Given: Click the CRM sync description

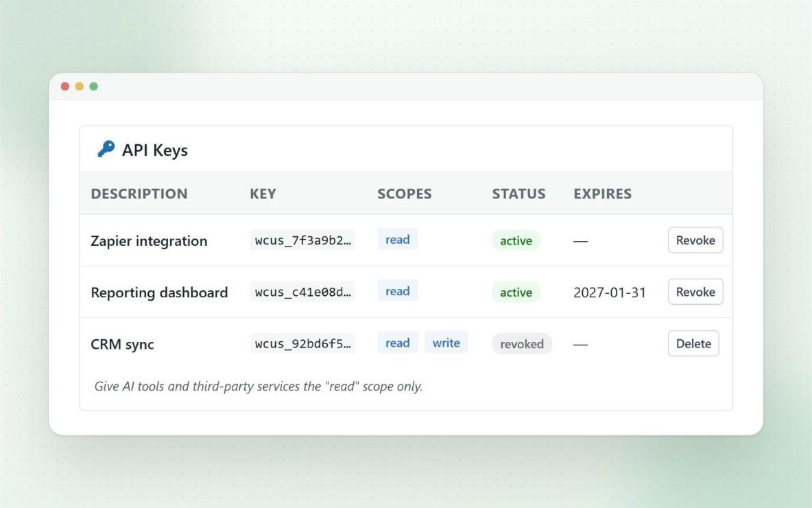Looking at the screenshot, I should 122,344.
